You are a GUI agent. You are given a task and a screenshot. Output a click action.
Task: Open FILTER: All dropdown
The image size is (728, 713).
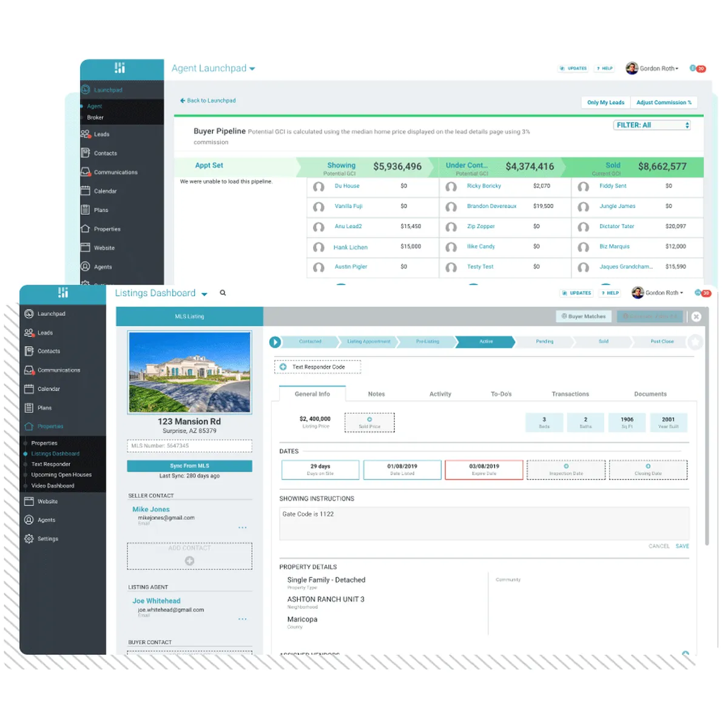click(652, 125)
